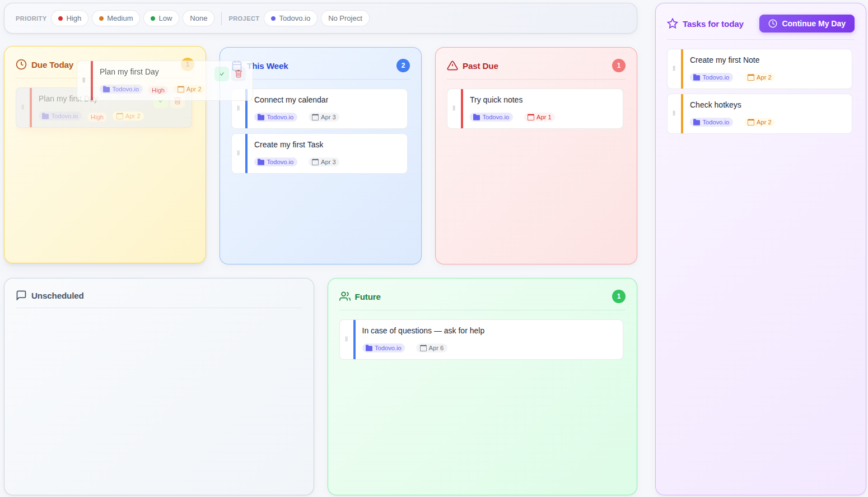Screen dimensions: 868x497
Task: Click This Week count badge 2
Action: [403, 66]
